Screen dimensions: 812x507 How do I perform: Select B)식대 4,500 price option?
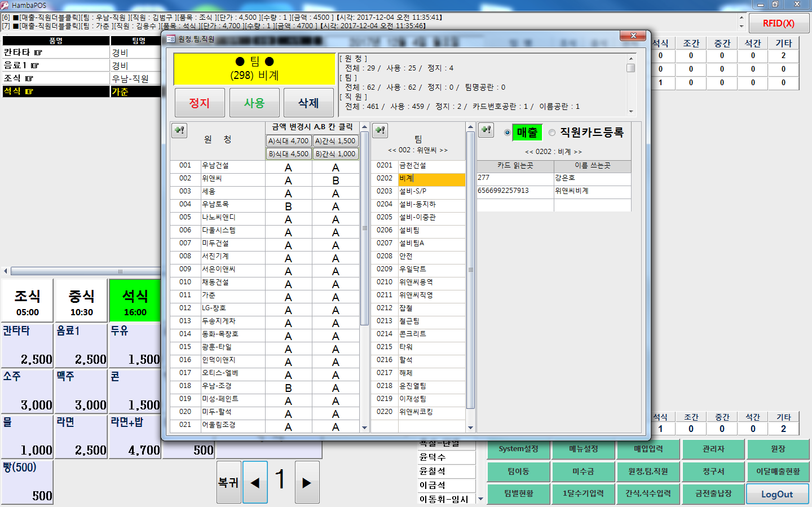point(289,153)
